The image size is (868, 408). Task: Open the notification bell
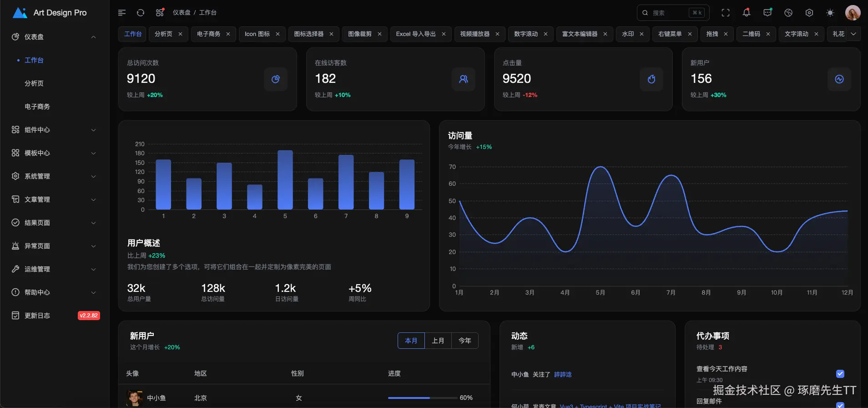747,13
